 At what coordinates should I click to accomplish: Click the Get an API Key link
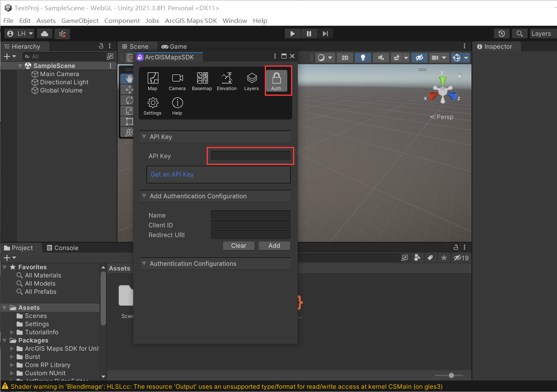(x=172, y=174)
